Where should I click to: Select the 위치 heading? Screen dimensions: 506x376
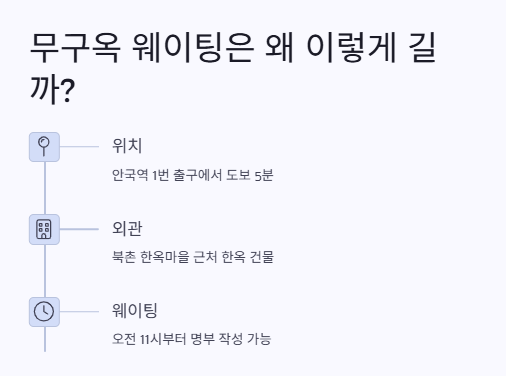(127, 146)
